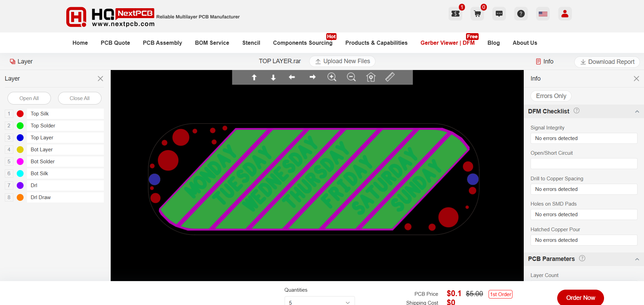Reset the view with the home icon

click(371, 77)
